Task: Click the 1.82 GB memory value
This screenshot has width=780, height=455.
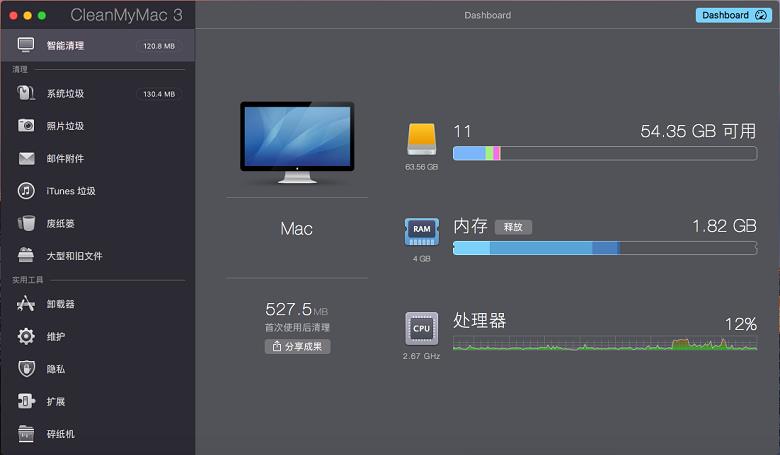Action: tap(724, 226)
